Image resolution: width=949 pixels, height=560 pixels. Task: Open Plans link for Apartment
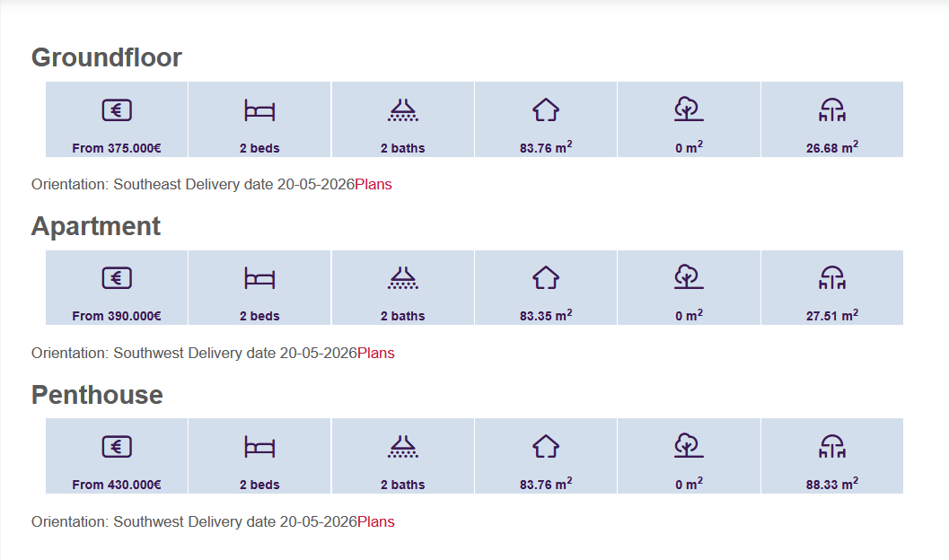(376, 353)
